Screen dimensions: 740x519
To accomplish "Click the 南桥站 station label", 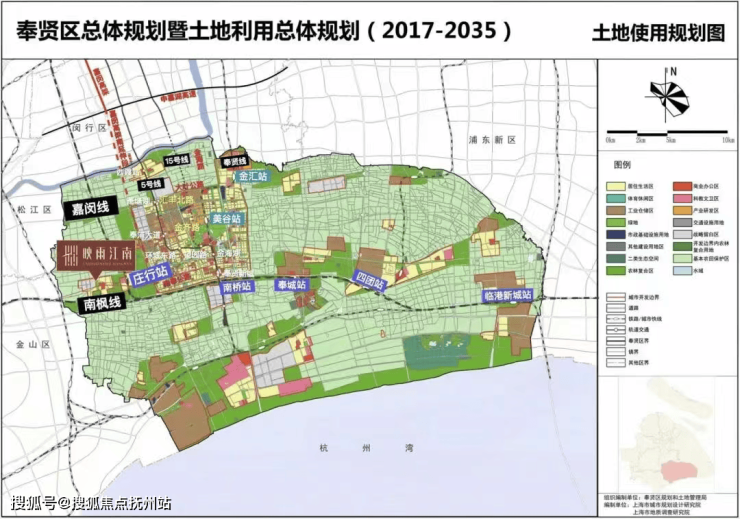I will pos(238,286).
